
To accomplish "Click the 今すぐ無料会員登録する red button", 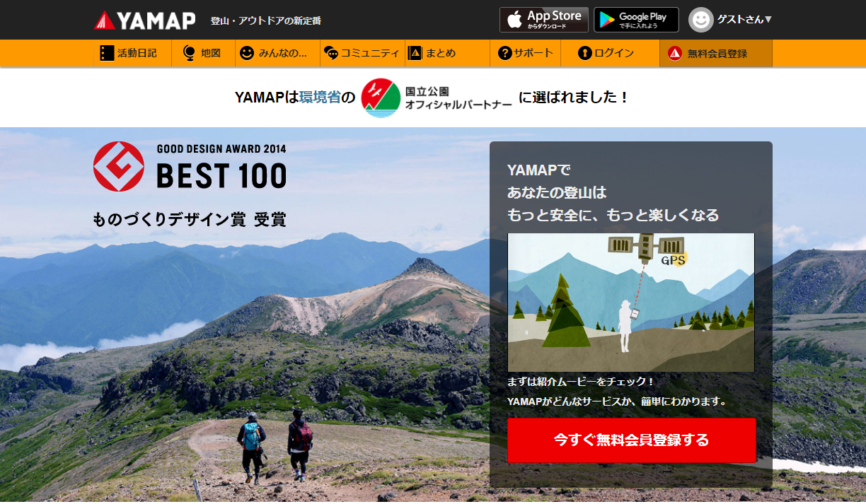I will pos(632,440).
